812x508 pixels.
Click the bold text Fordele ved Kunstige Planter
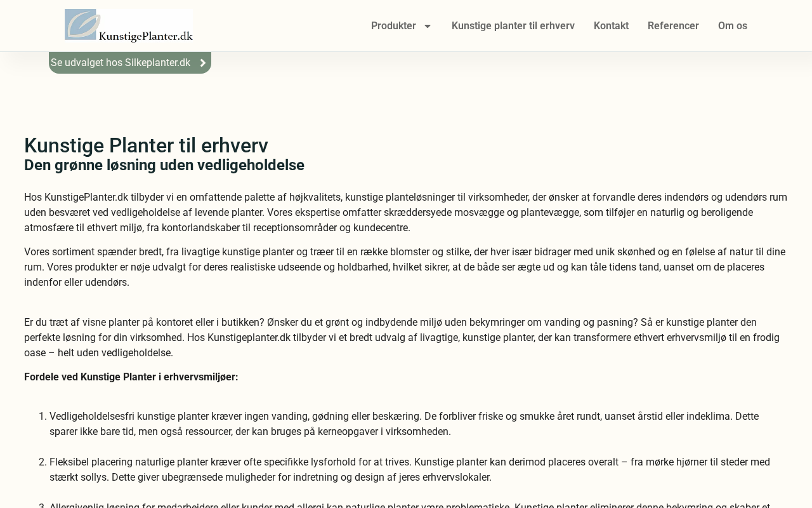coord(131,377)
